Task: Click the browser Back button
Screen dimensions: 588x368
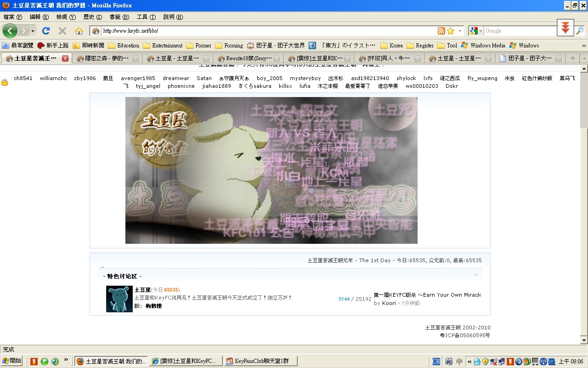Action: pyautogui.click(x=10, y=31)
